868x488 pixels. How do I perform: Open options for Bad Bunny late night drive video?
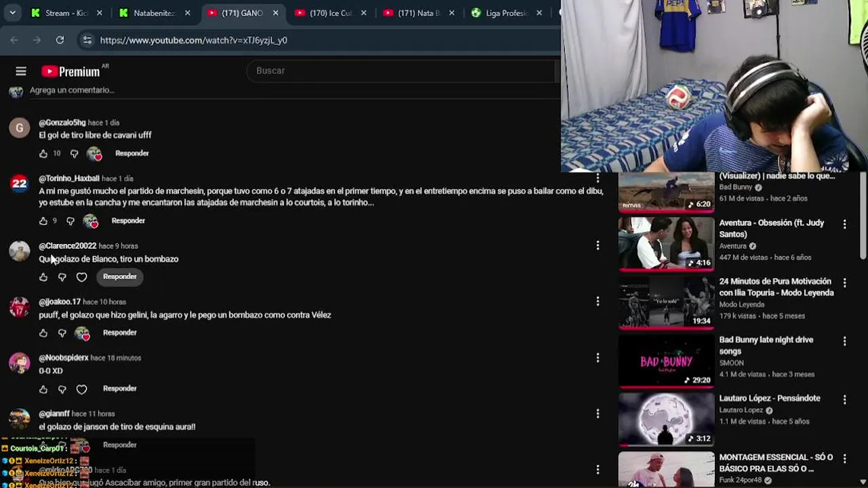pyautogui.click(x=844, y=341)
